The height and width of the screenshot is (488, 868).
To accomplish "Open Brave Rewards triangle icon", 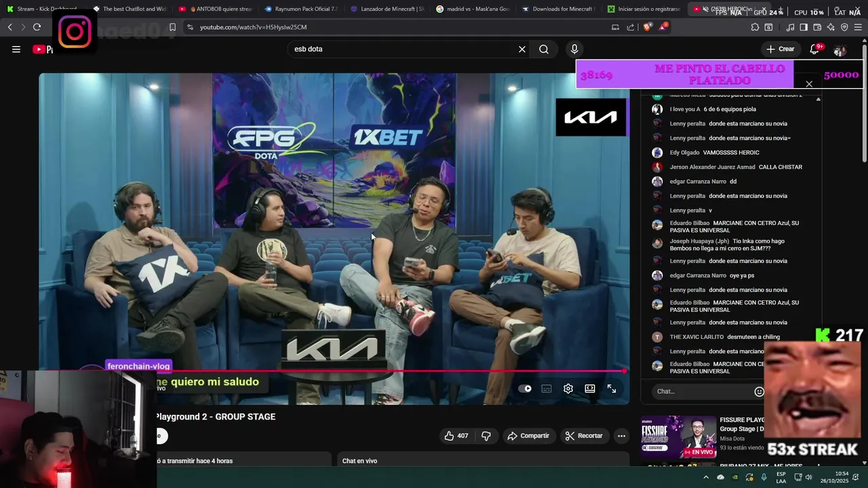I will click(663, 27).
